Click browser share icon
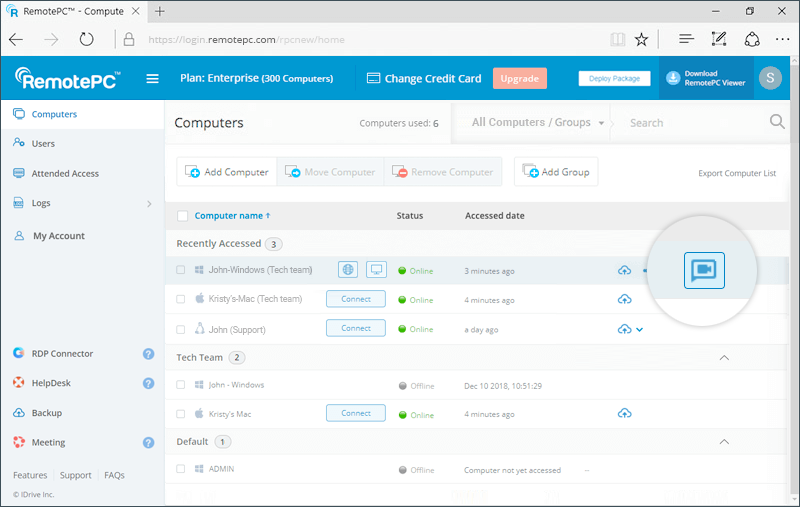This screenshot has width=800, height=507. 752,39
